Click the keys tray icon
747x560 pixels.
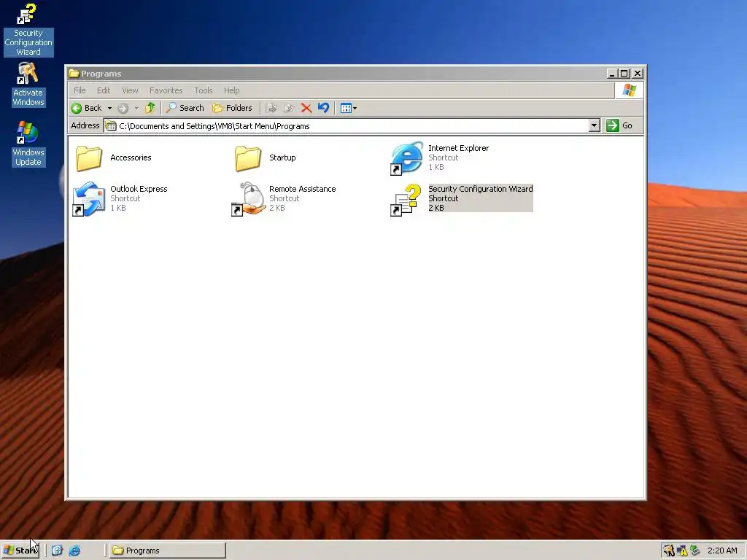click(669, 551)
